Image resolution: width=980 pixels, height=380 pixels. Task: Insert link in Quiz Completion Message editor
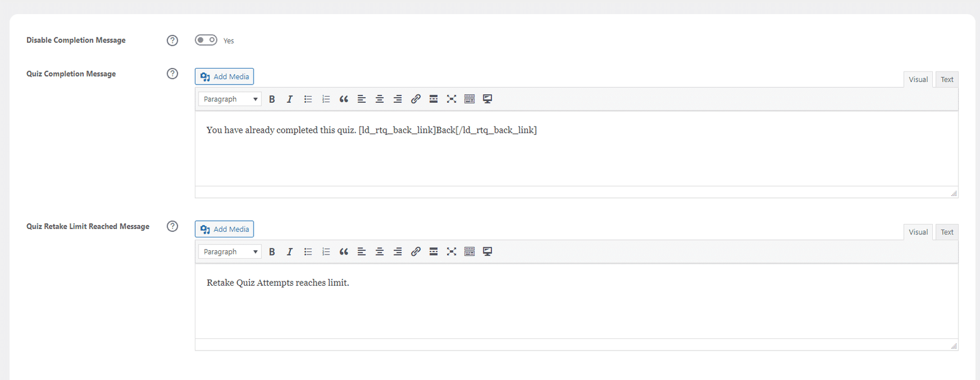tap(416, 99)
